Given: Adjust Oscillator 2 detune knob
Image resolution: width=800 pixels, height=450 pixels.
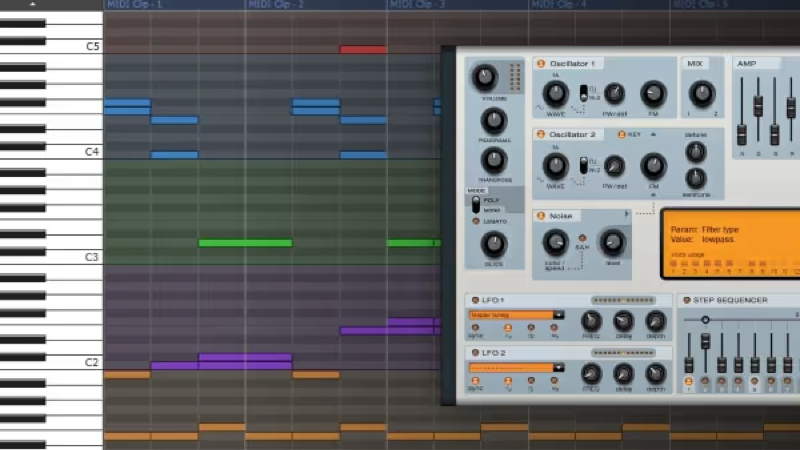Looking at the screenshot, I should coord(695,152).
